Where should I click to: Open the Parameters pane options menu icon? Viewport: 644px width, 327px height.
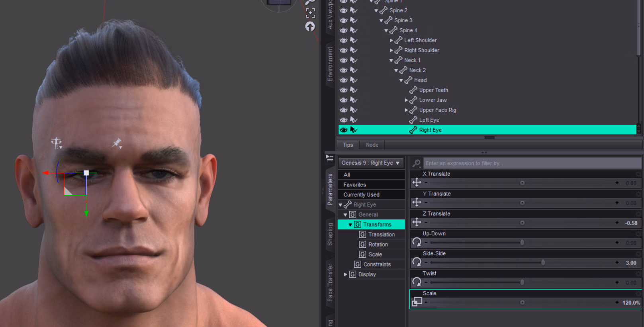pyautogui.click(x=330, y=158)
